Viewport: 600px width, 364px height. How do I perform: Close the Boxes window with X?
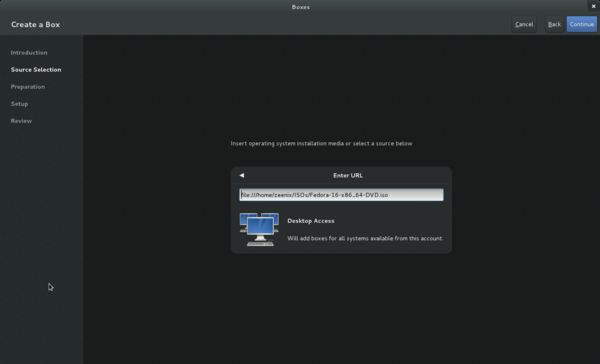click(593, 6)
